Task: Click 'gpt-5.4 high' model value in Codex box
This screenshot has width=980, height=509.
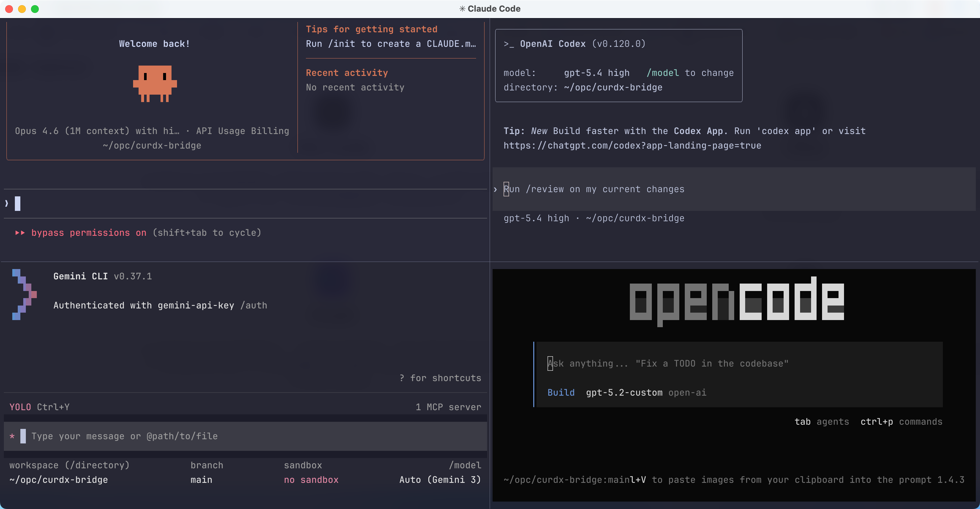Action: 597,73
